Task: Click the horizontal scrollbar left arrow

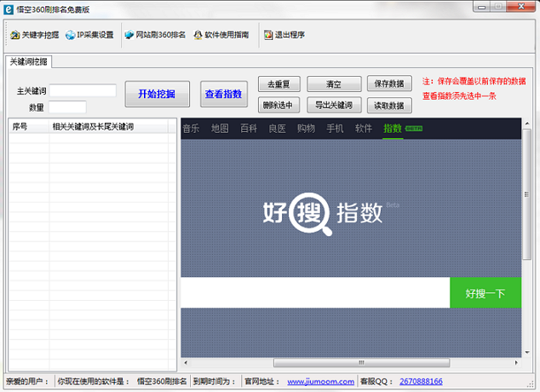Action: 186,363
